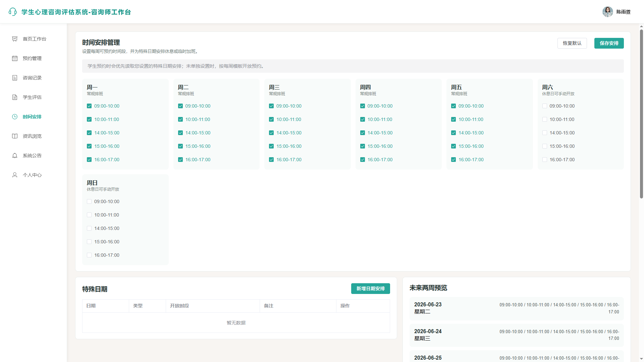
Task: Click the person icon for 个人中心
Action: click(15, 175)
